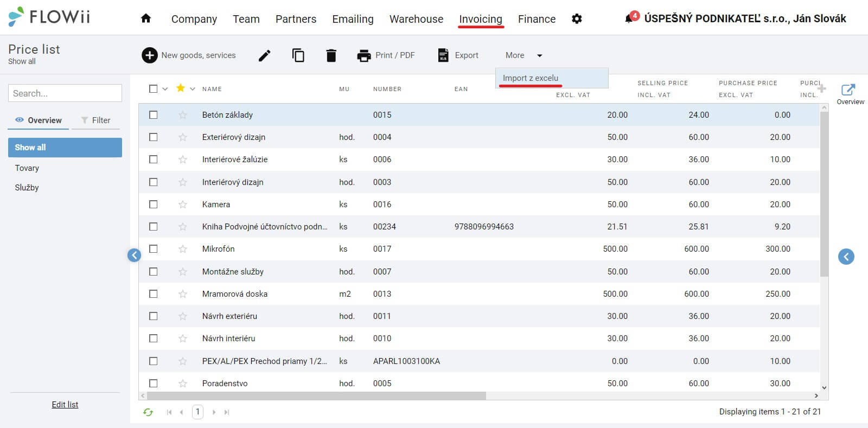The image size is (868, 428).
Task: Check the Exteriérový dizajn row checkbox
Action: tap(154, 137)
